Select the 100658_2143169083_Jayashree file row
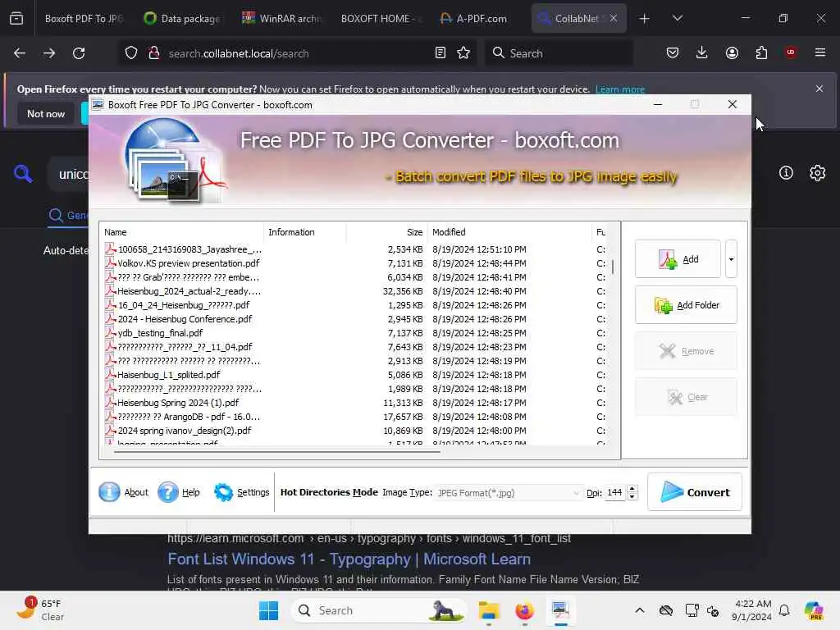The height and width of the screenshot is (630, 840). pyautogui.click(x=354, y=249)
